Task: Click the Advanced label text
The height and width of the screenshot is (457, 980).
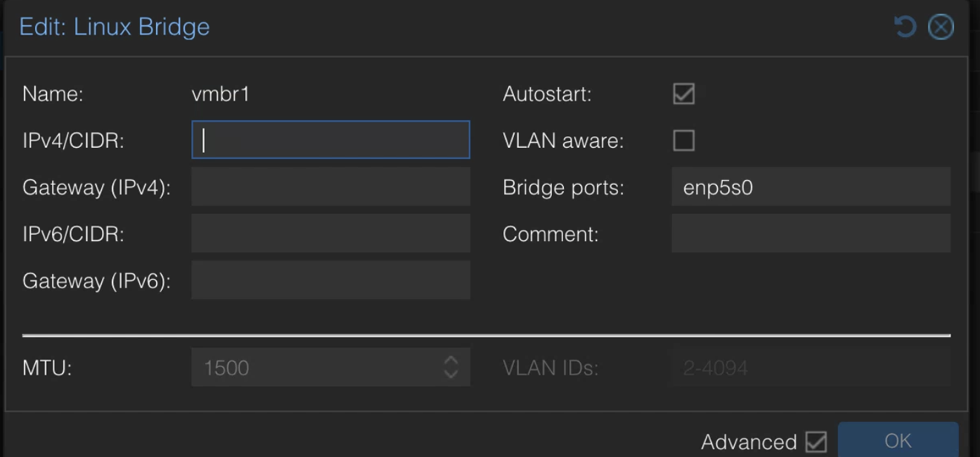Action: [748, 442]
